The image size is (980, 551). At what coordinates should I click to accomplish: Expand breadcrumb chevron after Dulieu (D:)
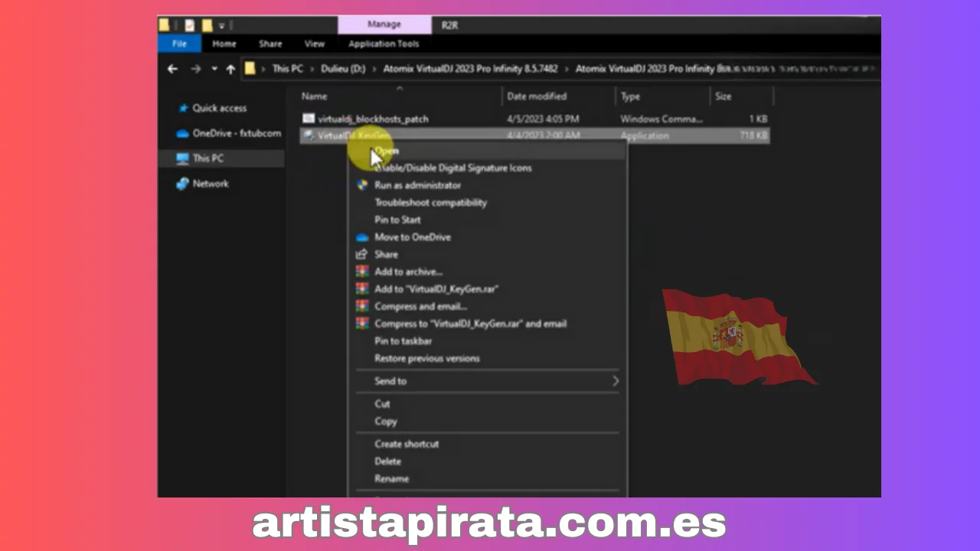click(x=375, y=69)
